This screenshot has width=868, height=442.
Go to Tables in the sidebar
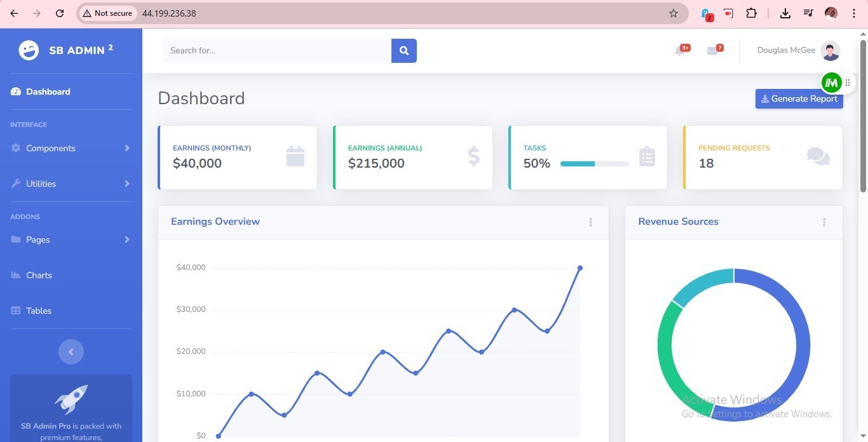71,311
